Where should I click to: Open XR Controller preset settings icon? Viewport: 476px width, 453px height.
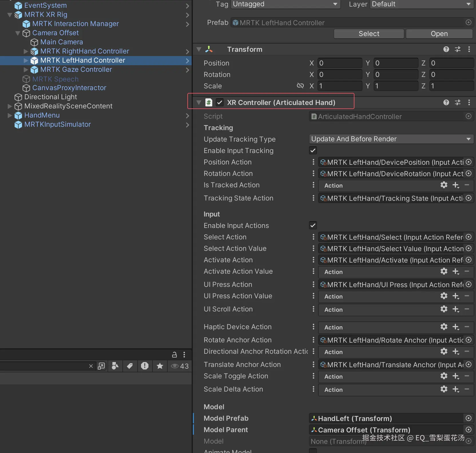coord(458,102)
